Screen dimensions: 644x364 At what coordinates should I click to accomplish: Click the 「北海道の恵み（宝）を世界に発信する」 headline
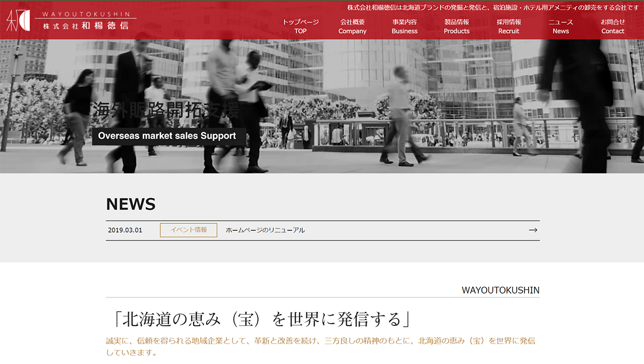pyautogui.click(x=259, y=319)
